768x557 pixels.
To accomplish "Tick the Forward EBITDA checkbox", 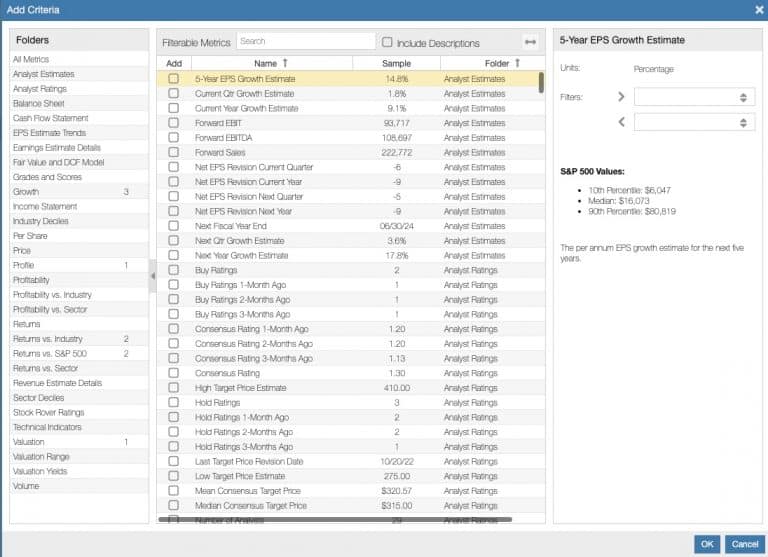I will [x=174, y=138].
